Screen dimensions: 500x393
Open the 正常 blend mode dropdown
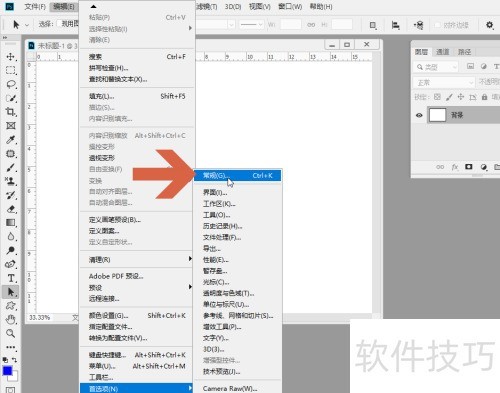pos(444,82)
